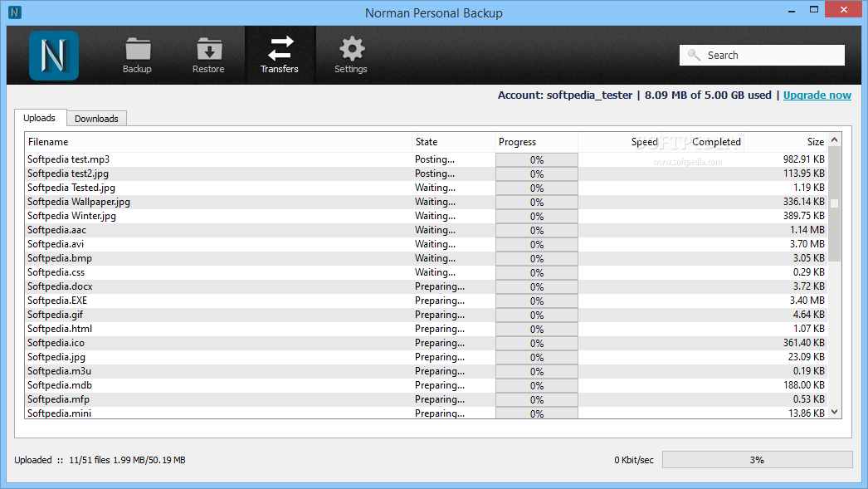Click the 982.91 KB size value
Screen dimensions: 868x489
804,159
